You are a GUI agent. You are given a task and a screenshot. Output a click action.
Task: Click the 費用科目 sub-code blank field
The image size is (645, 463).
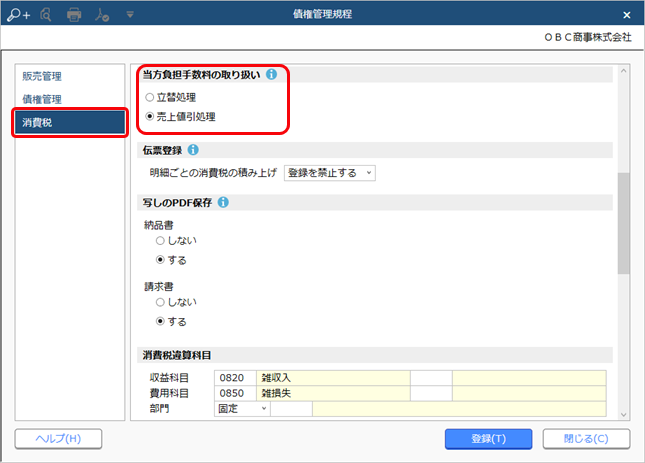tap(431, 394)
